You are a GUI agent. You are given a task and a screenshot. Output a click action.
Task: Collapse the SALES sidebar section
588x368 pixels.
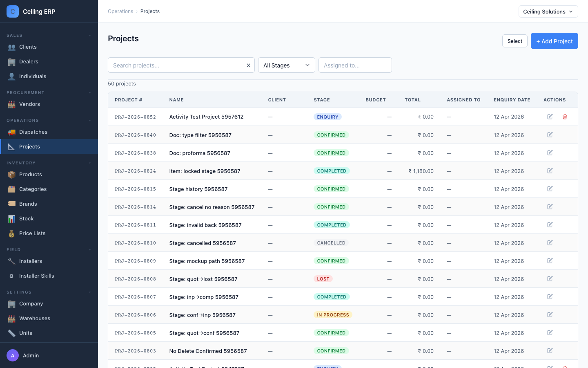[90, 36]
